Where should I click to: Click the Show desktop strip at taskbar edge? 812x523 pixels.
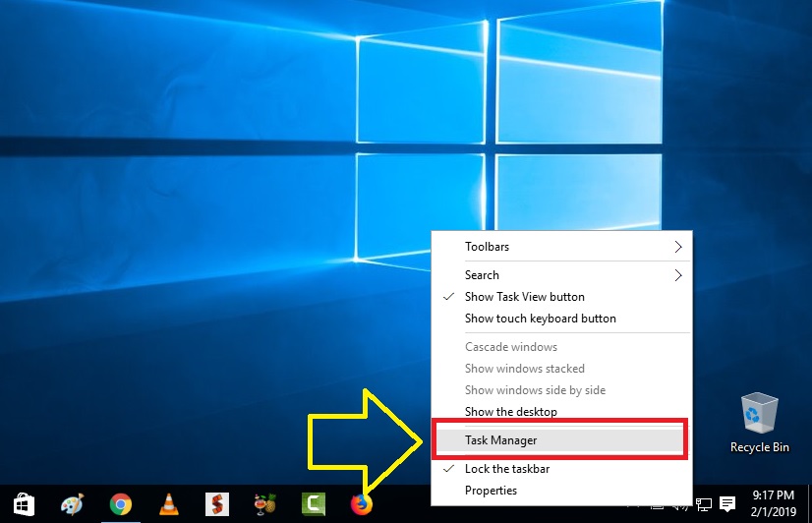809,504
